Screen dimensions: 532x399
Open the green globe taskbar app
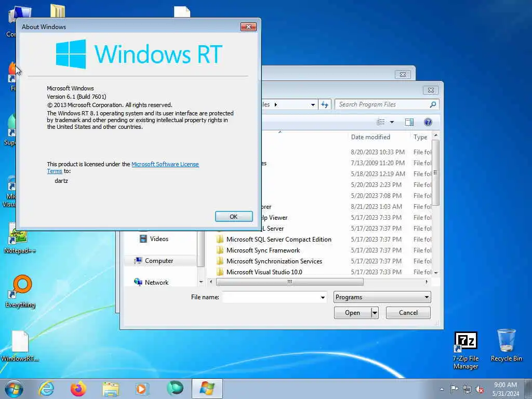(x=175, y=388)
